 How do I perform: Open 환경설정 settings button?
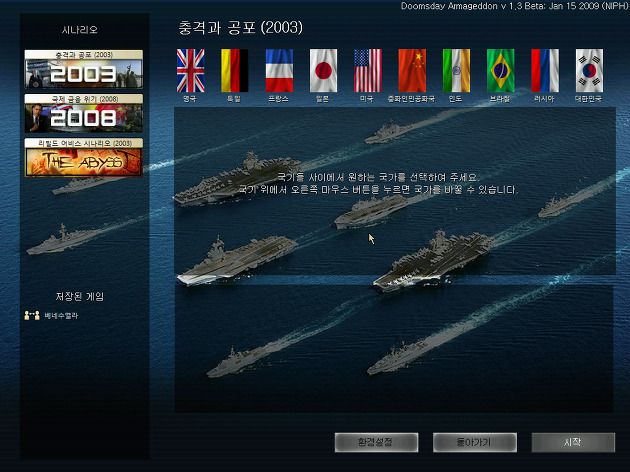(376, 443)
